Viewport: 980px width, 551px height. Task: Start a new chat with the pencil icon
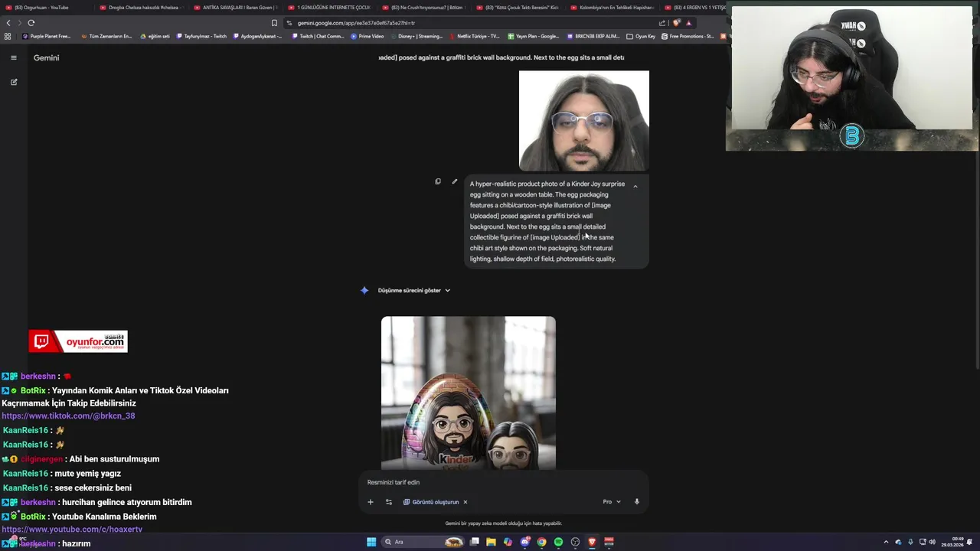[14, 82]
